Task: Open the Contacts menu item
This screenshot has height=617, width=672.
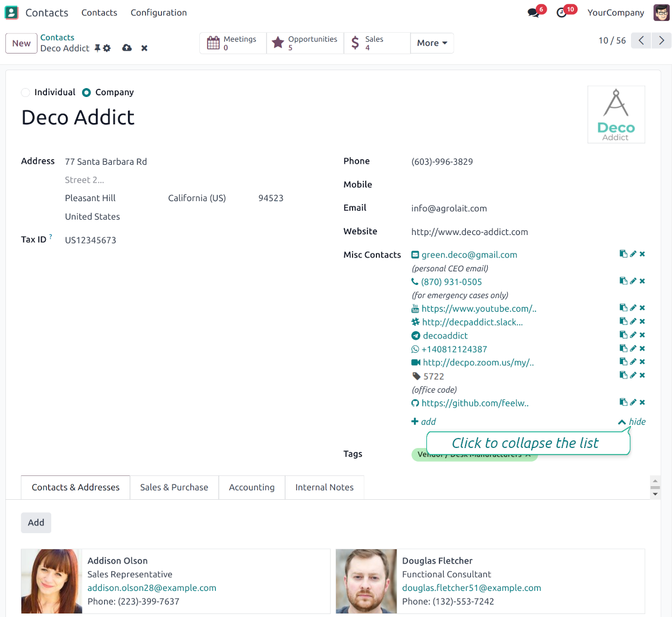Action: (x=99, y=13)
